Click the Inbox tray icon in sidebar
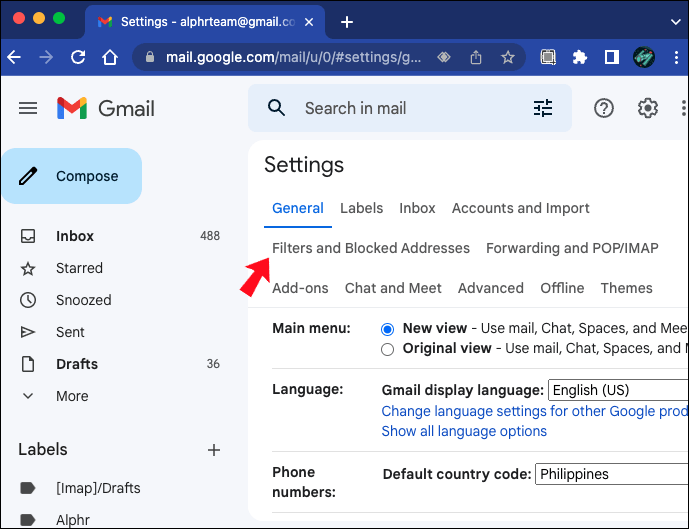 coord(28,236)
